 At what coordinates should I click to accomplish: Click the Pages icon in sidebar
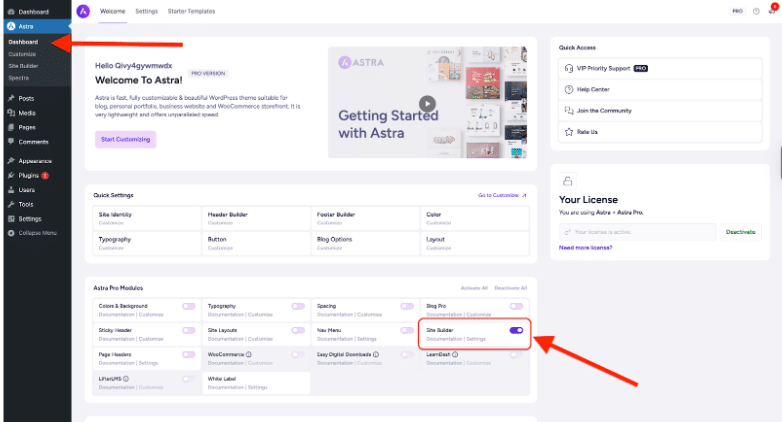click(x=11, y=127)
